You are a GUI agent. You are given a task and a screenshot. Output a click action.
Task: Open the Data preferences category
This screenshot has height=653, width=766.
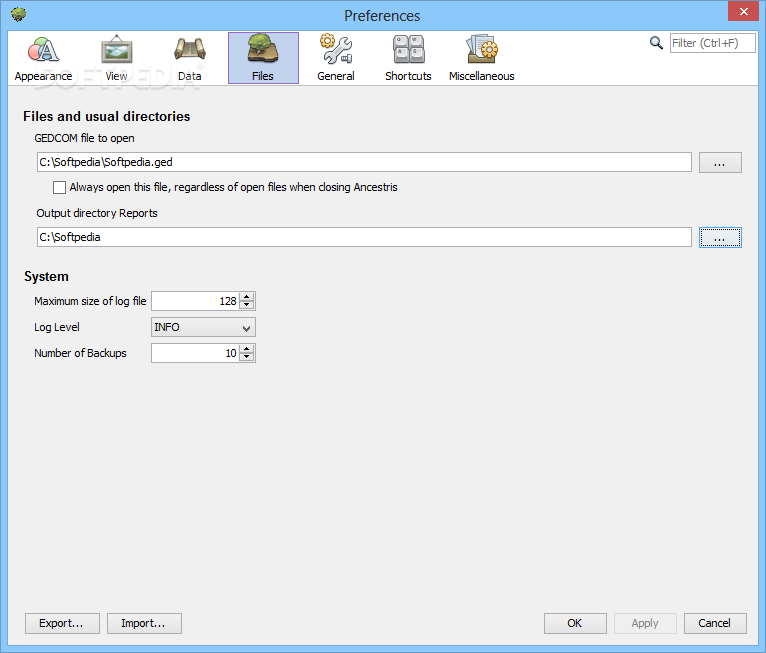pos(190,58)
